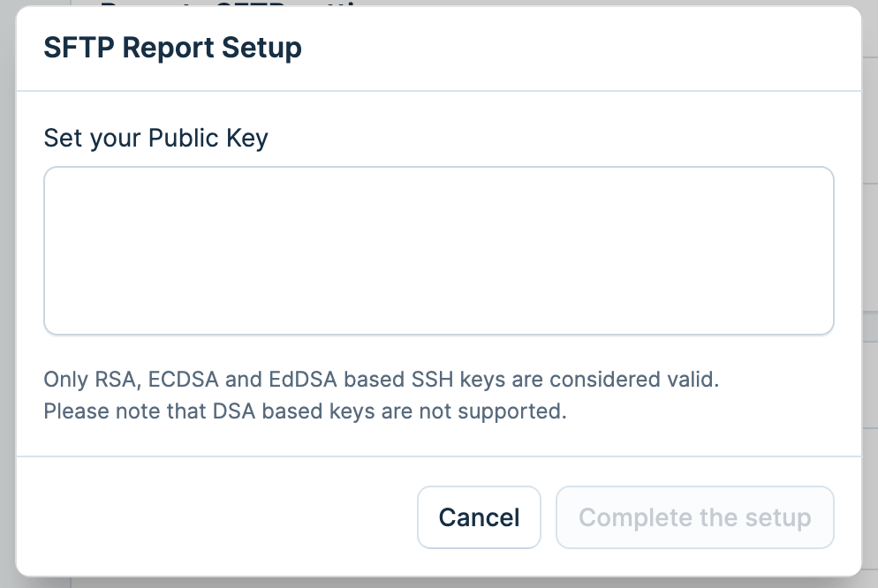This screenshot has width=878, height=588.
Task: Click the Set your Public Key label
Action: 155,139
